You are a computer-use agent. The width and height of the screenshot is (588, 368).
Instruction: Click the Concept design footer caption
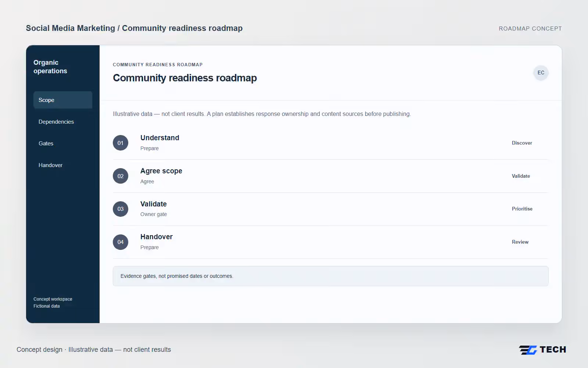click(x=94, y=350)
